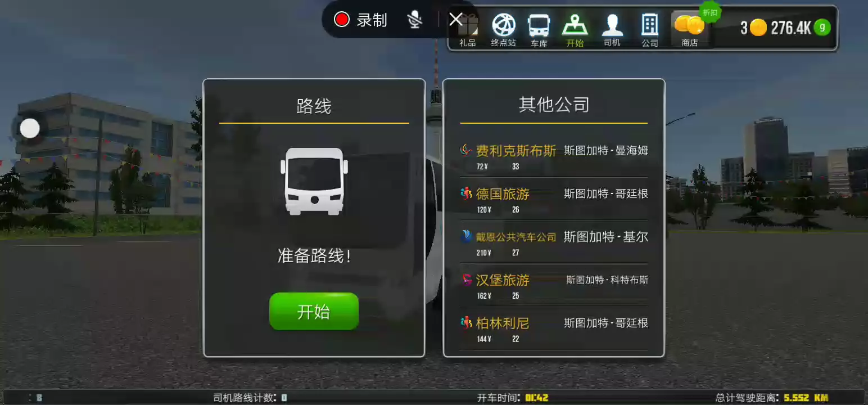Select the 戴恩公共汽车公司 route entry
Viewport: 868px width, 405px height.
pos(554,242)
